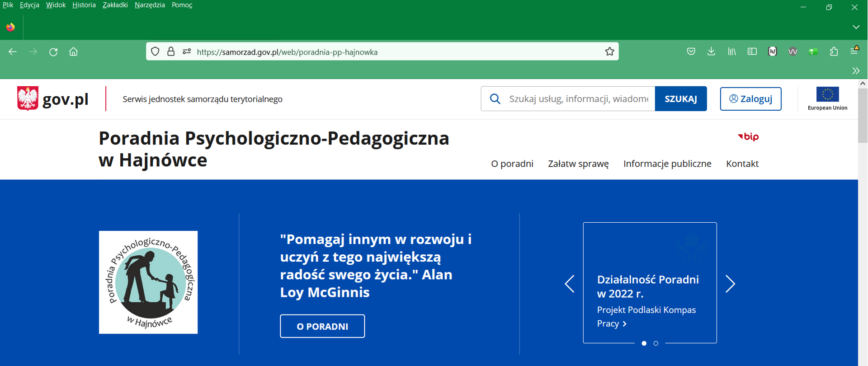Image resolution: width=868 pixels, height=366 pixels.
Task: Open the Downloads panel icon
Action: coord(711,52)
